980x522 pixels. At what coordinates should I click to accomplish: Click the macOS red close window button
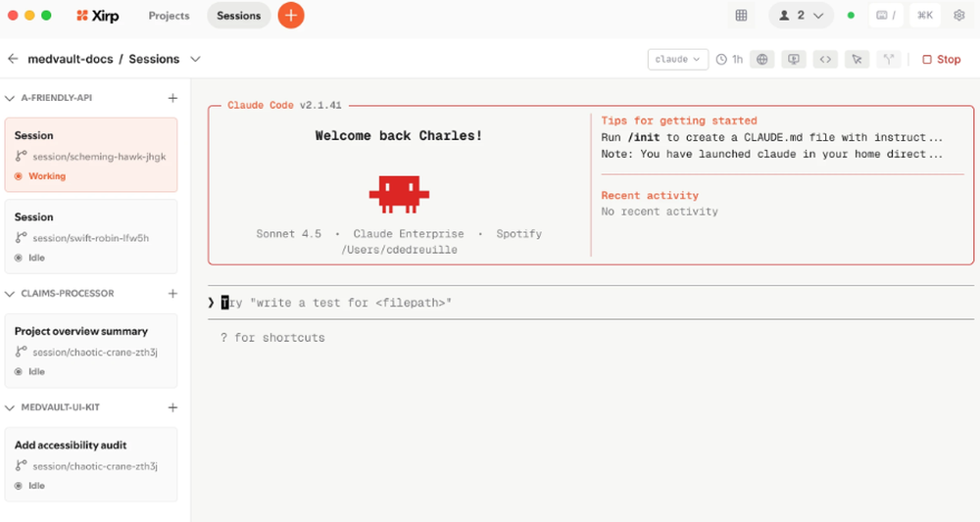(x=13, y=16)
